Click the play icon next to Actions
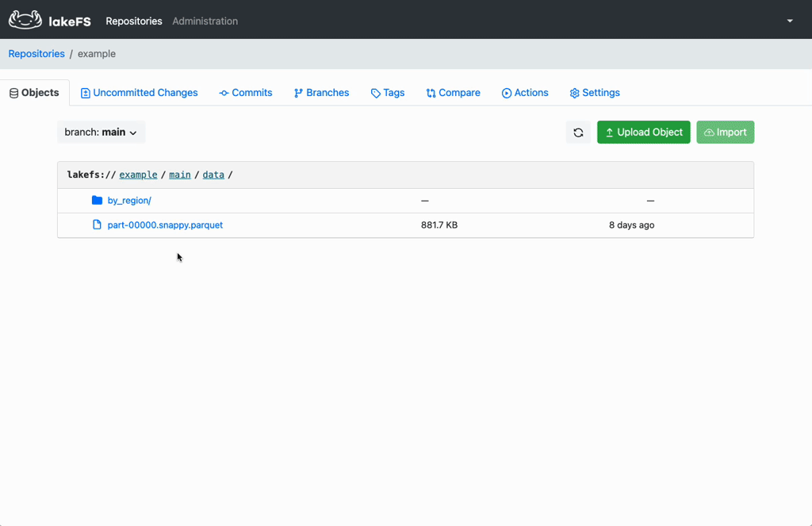This screenshot has height=526, width=812. coord(505,93)
